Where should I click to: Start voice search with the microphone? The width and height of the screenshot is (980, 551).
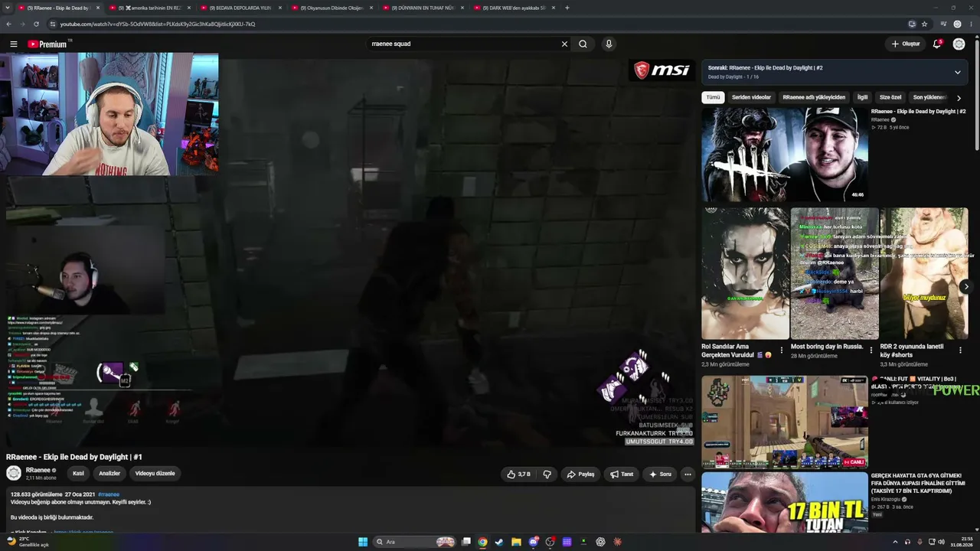point(609,44)
